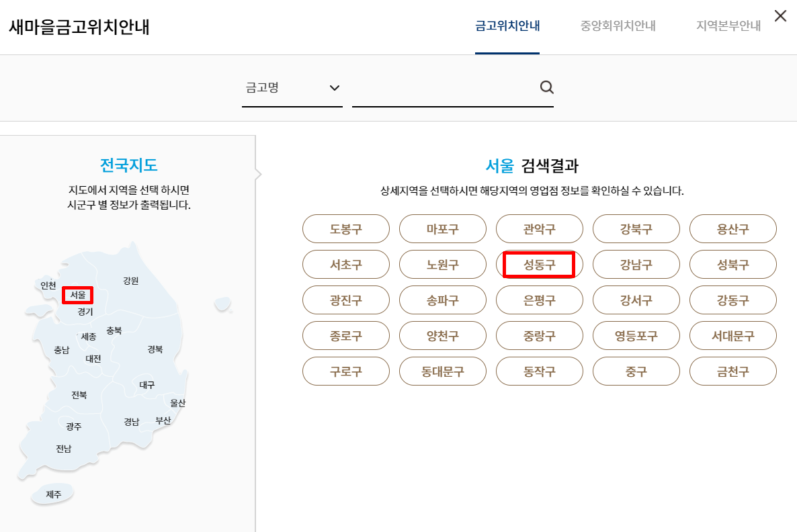Pick the 종로구 district button
797x532 pixels.
(346, 335)
